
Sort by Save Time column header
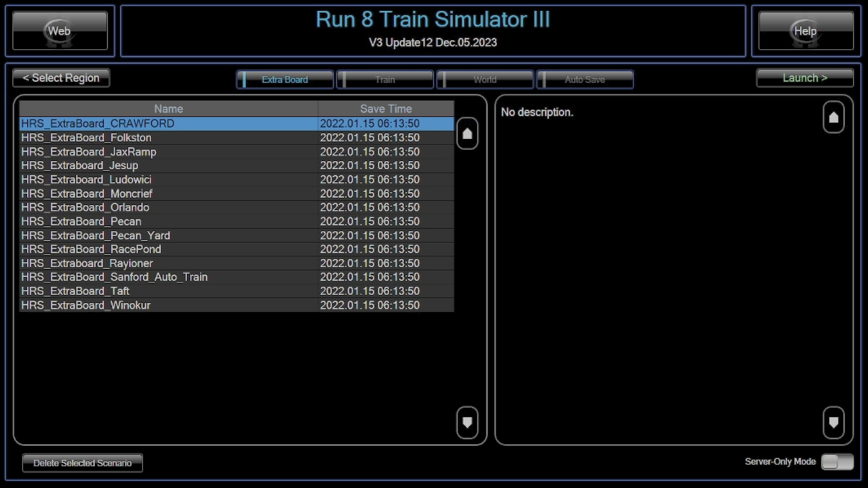tap(386, 109)
